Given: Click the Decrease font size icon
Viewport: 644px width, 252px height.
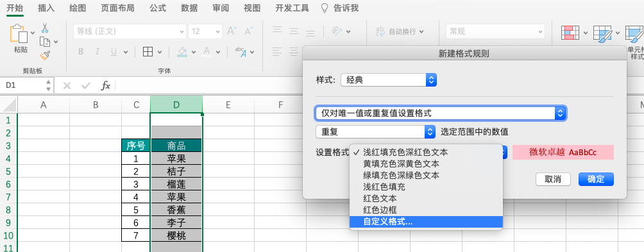Looking at the screenshot, I should 248,31.
